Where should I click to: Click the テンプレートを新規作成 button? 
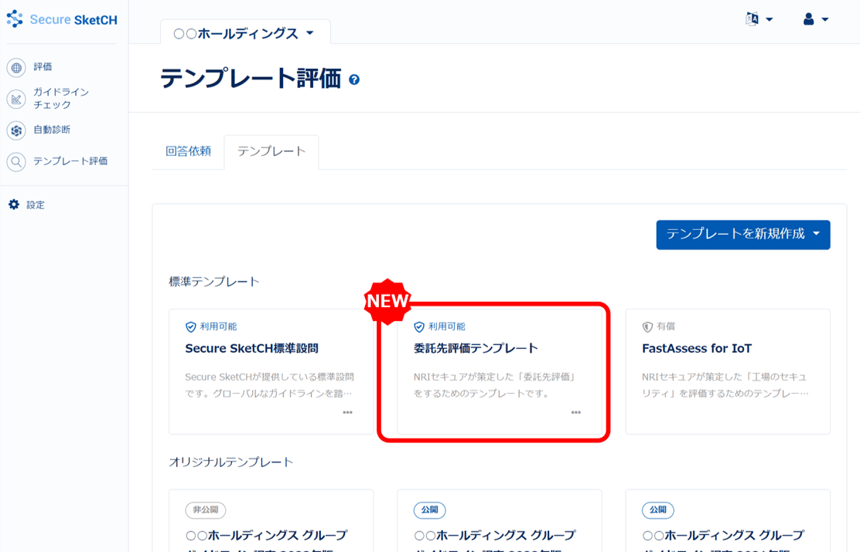(743, 235)
